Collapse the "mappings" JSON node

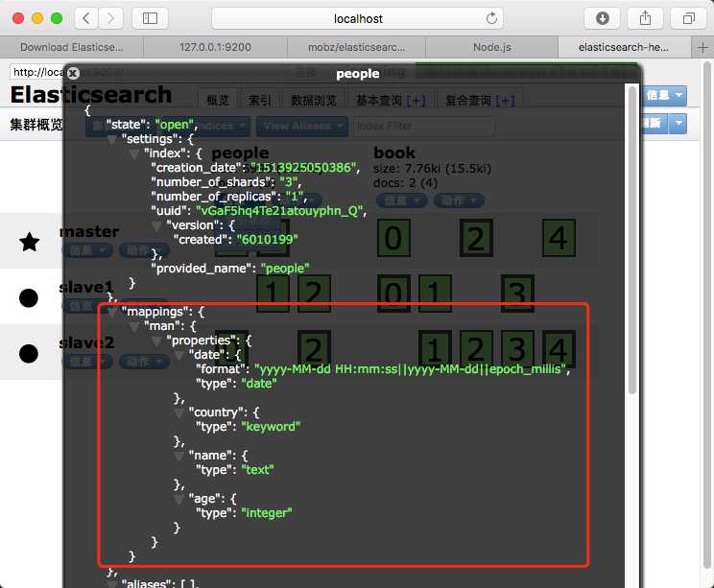point(111,312)
